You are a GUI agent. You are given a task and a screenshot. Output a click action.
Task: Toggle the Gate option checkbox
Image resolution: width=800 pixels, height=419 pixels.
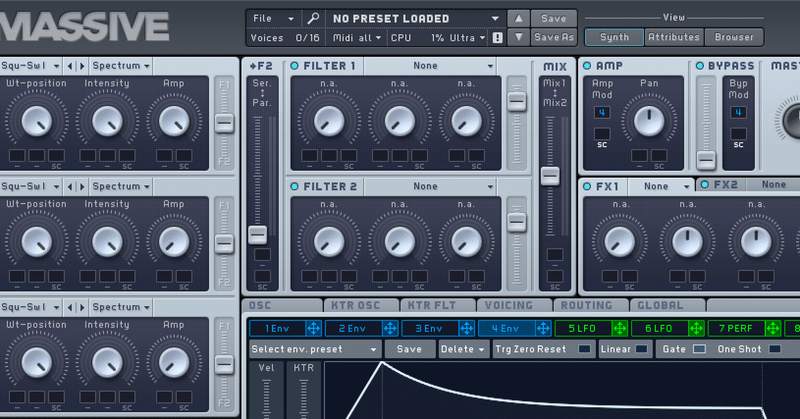(x=699, y=349)
